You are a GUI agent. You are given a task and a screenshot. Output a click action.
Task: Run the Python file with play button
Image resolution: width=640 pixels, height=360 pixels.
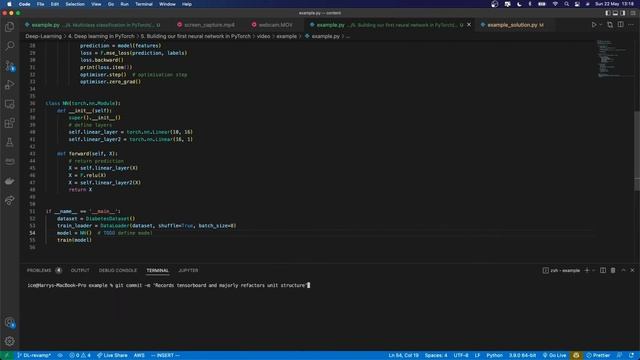point(594,25)
